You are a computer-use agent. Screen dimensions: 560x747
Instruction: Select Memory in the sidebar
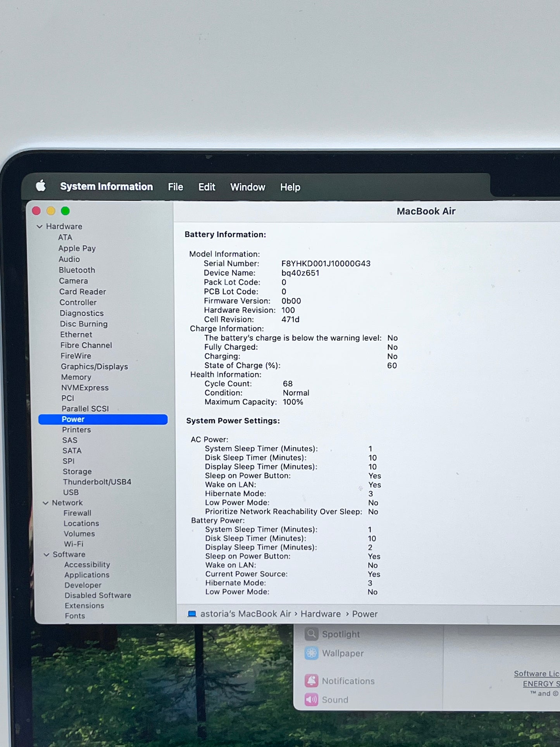pyautogui.click(x=76, y=377)
